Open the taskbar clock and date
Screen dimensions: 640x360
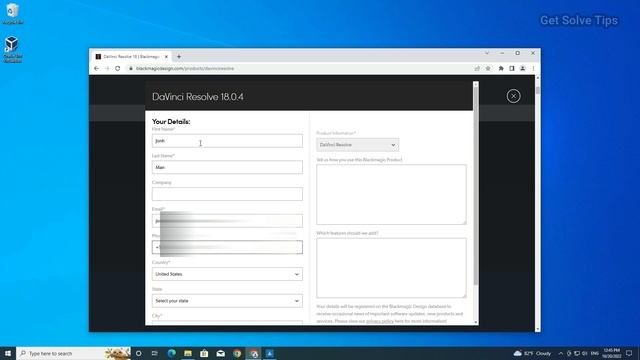pos(611,353)
